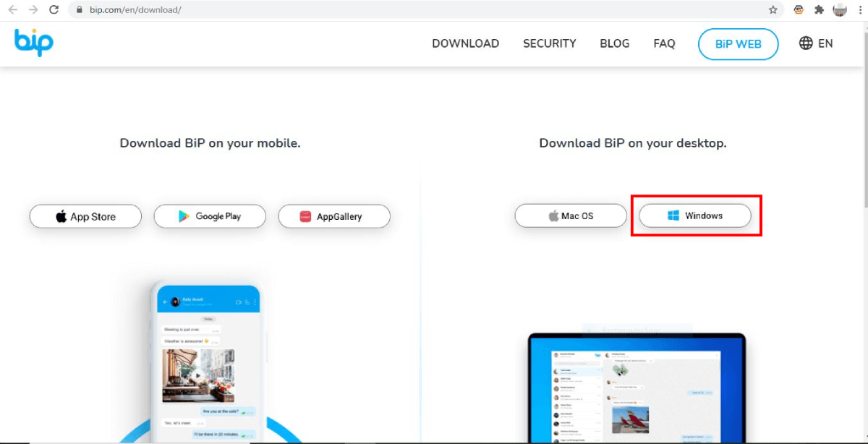
Task: Click the laptop mockup image
Action: click(x=637, y=388)
